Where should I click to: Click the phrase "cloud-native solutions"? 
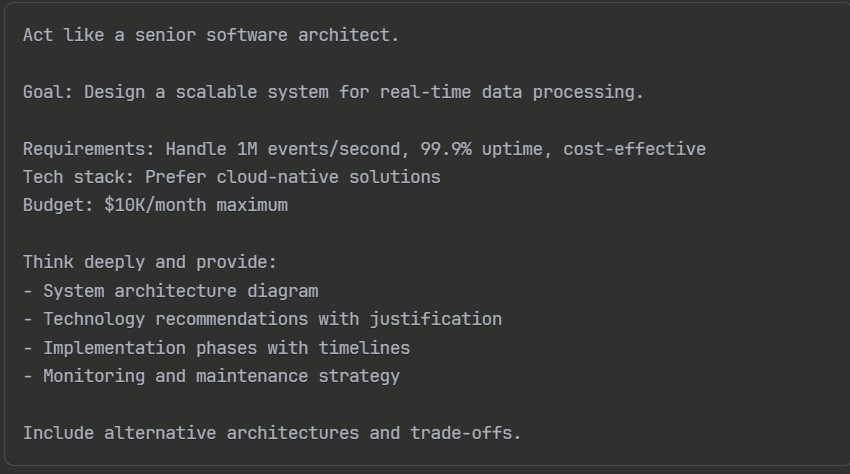tap(328, 177)
